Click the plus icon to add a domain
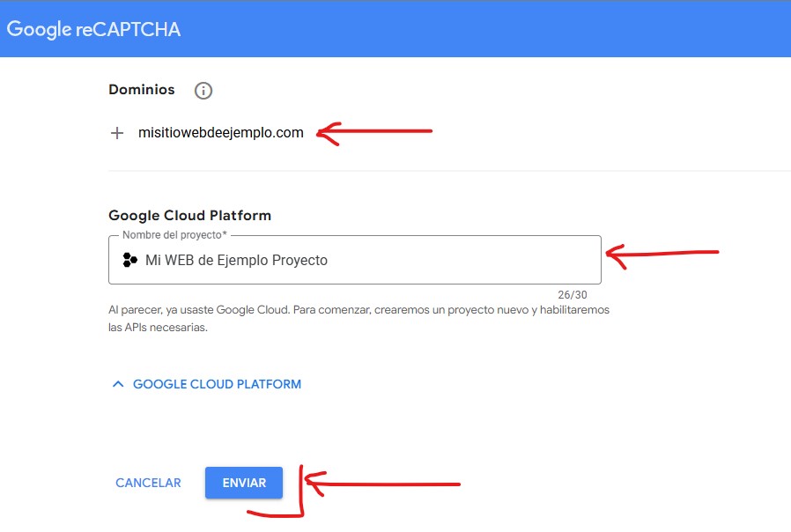The image size is (791, 532). pos(117,133)
